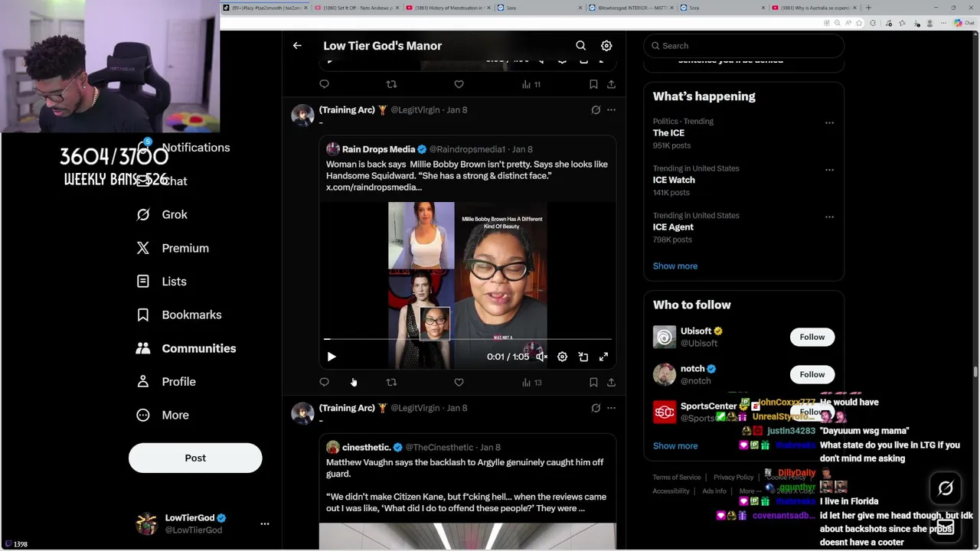Click the Post button
The width and height of the screenshot is (980, 551).
point(195,458)
